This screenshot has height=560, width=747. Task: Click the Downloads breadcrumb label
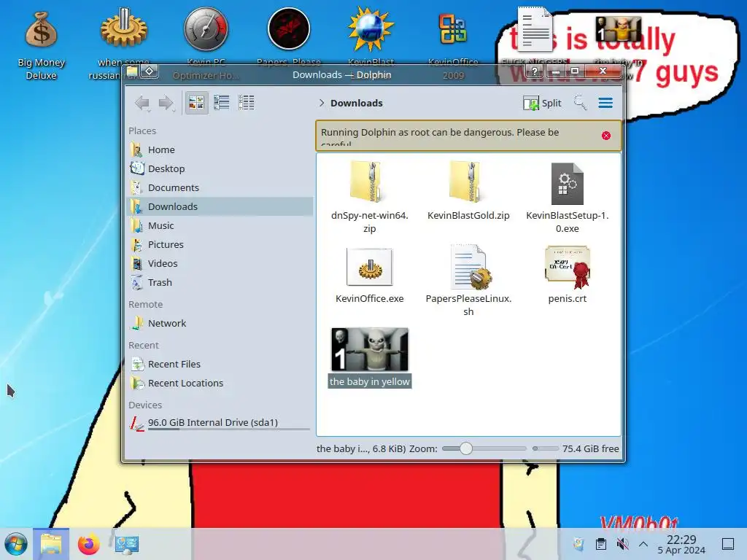pyautogui.click(x=356, y=103)
